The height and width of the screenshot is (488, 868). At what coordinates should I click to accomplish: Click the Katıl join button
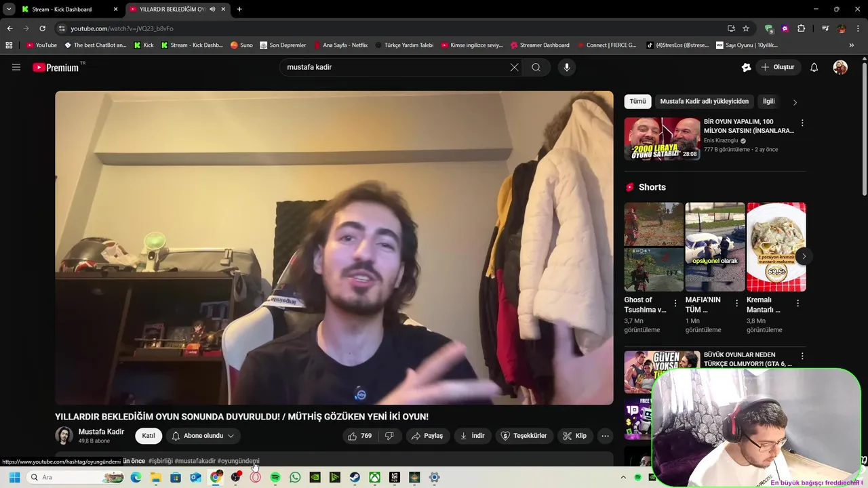point(149,436)
